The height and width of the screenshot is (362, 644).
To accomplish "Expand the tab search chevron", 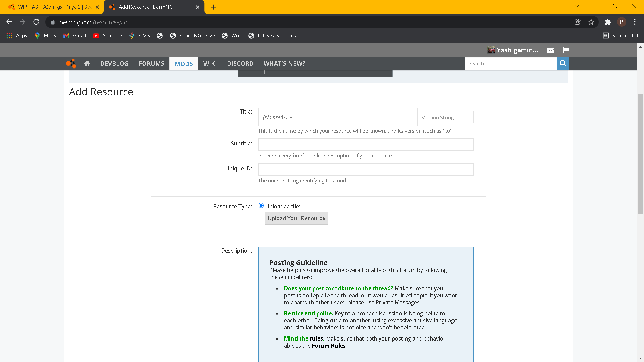I will tap(577, 6).
